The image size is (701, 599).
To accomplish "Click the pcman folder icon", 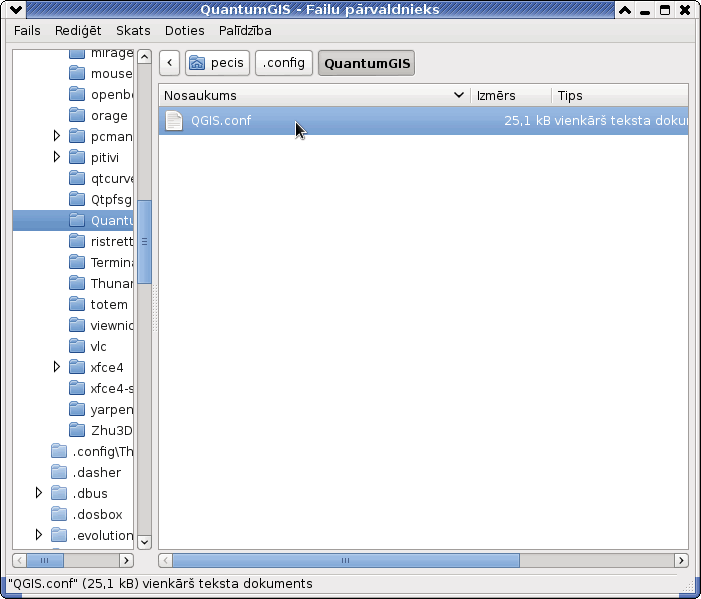I will pyautogui.click(x=77, y=136).
